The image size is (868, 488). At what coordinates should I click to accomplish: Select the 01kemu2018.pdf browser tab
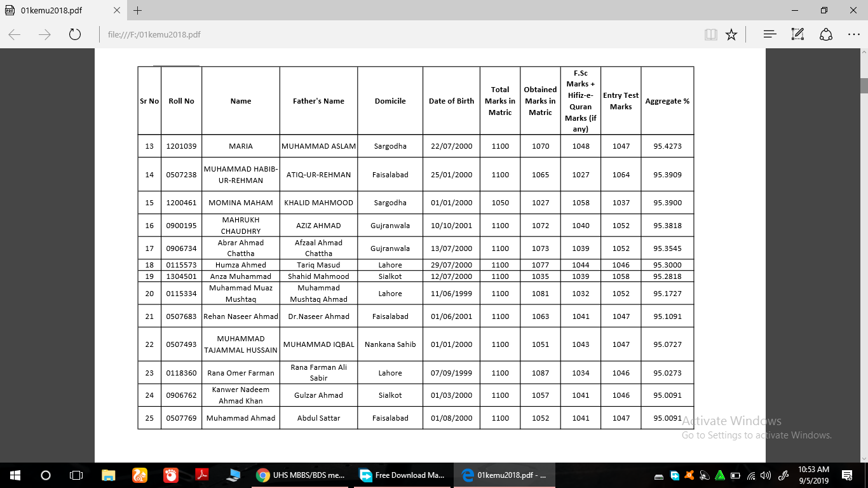(59, 10)
